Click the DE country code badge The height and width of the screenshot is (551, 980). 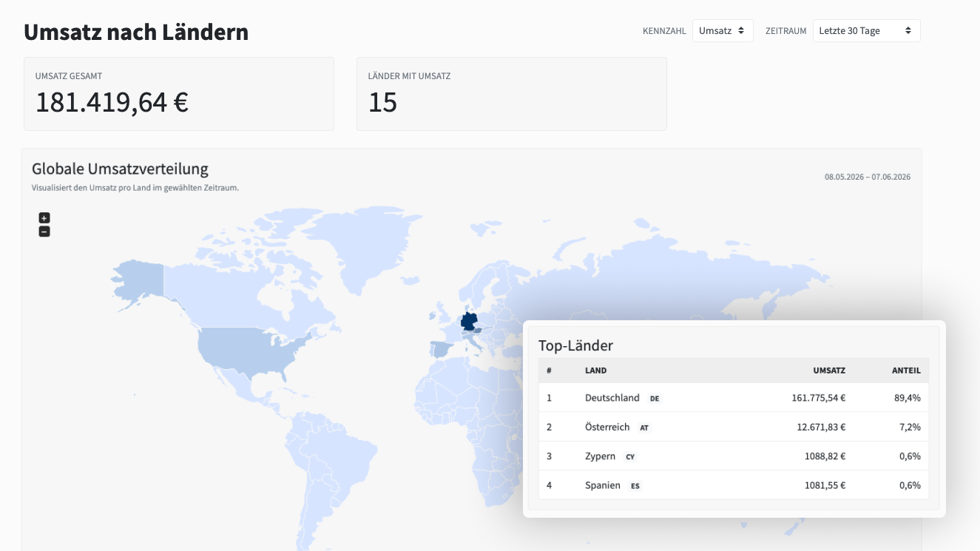(655, 399)
